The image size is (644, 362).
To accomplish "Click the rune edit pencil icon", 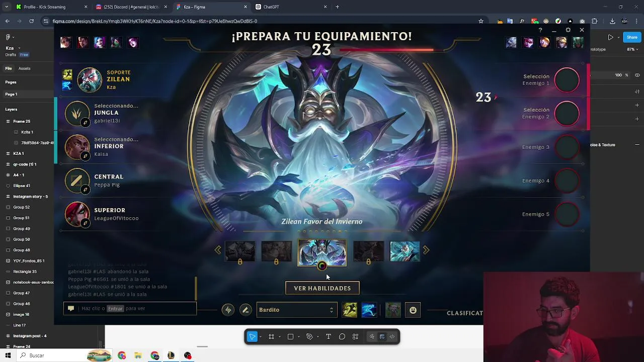I will coord(246,310).
